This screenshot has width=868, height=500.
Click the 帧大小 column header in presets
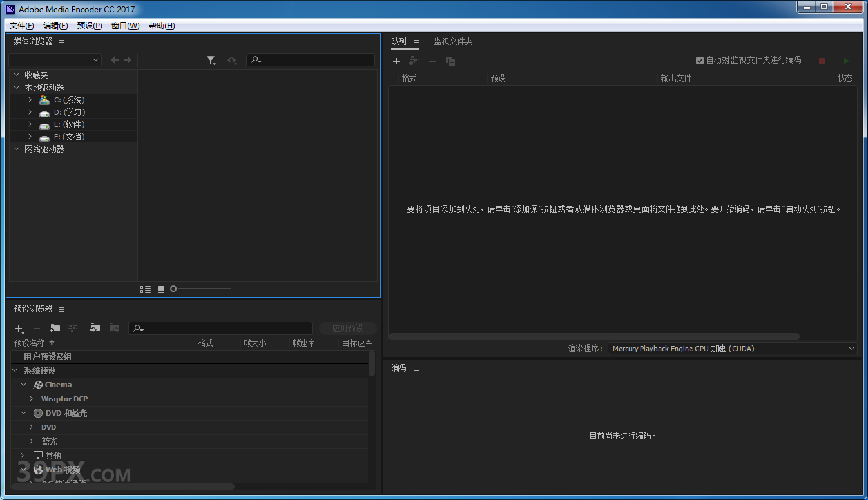point(255,343)
